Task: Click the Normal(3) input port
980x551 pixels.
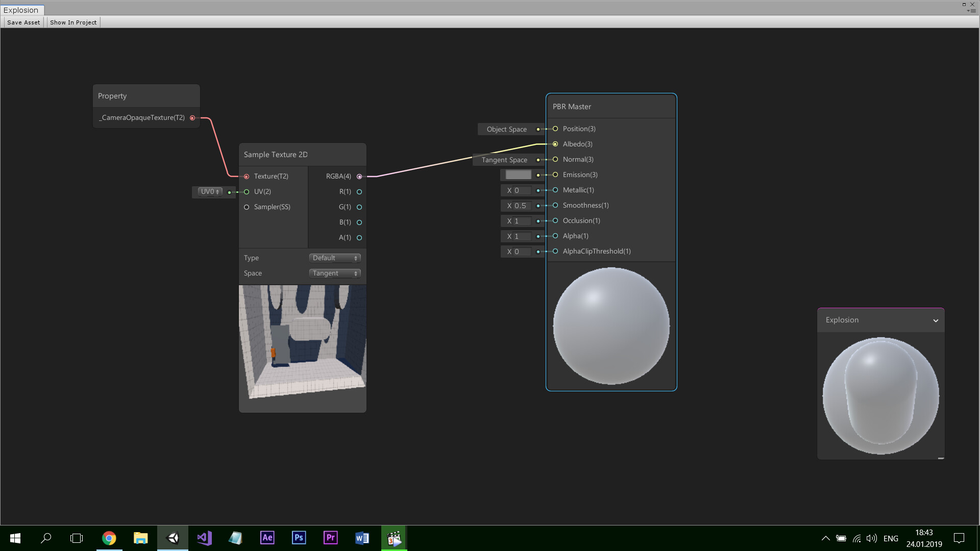Action: (x=555, y=160)
